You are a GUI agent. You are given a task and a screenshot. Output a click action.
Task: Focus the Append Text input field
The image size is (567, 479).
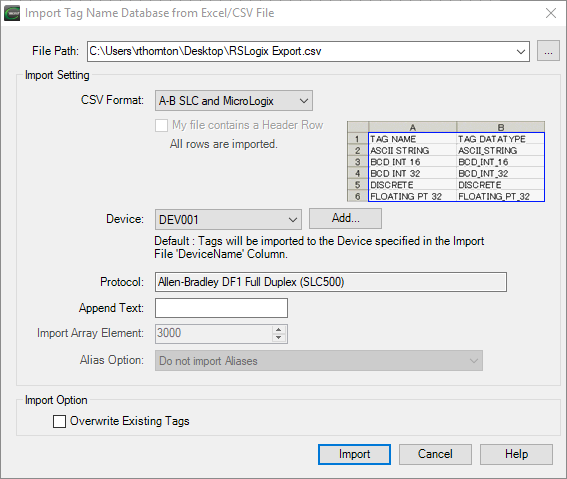221,308
